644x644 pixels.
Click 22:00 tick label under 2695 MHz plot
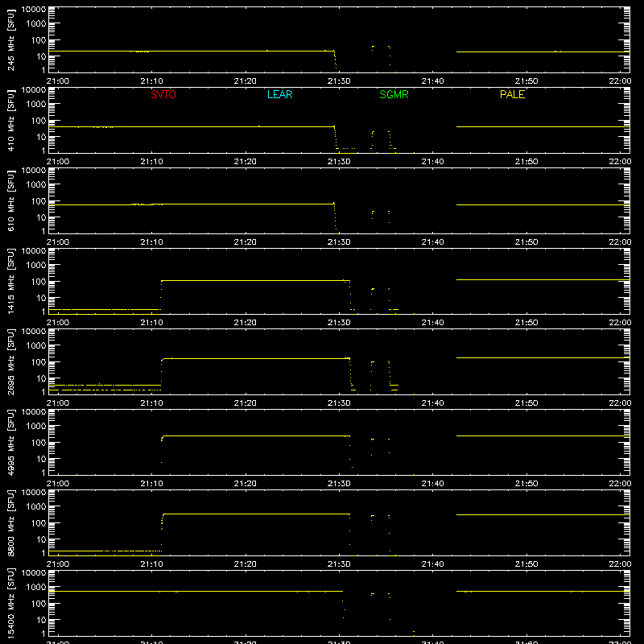click(x=620, y=403)
